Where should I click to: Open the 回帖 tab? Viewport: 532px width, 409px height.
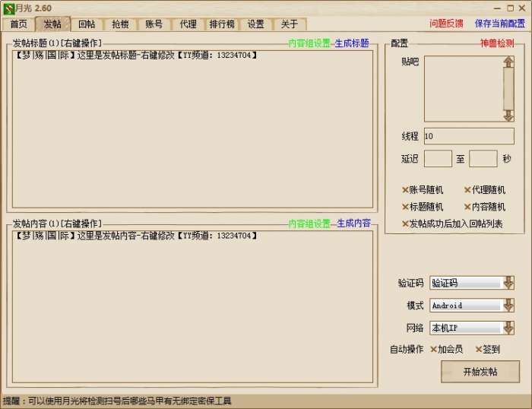[x=87, y=24]
